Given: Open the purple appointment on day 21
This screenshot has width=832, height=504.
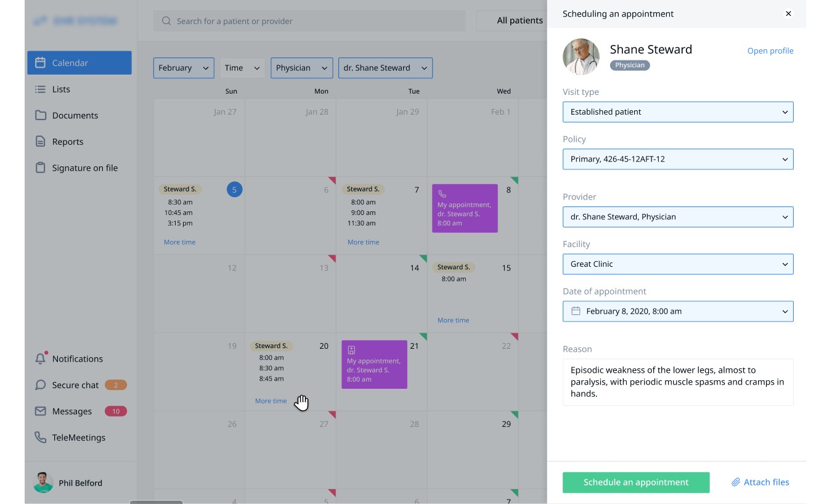Looking at the screenshot, I should tap(374, 364).
